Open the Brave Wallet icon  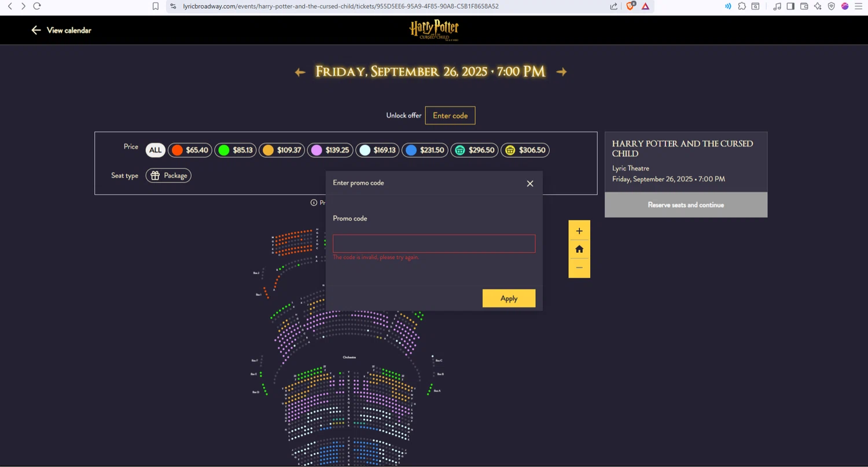pos(804,6)
